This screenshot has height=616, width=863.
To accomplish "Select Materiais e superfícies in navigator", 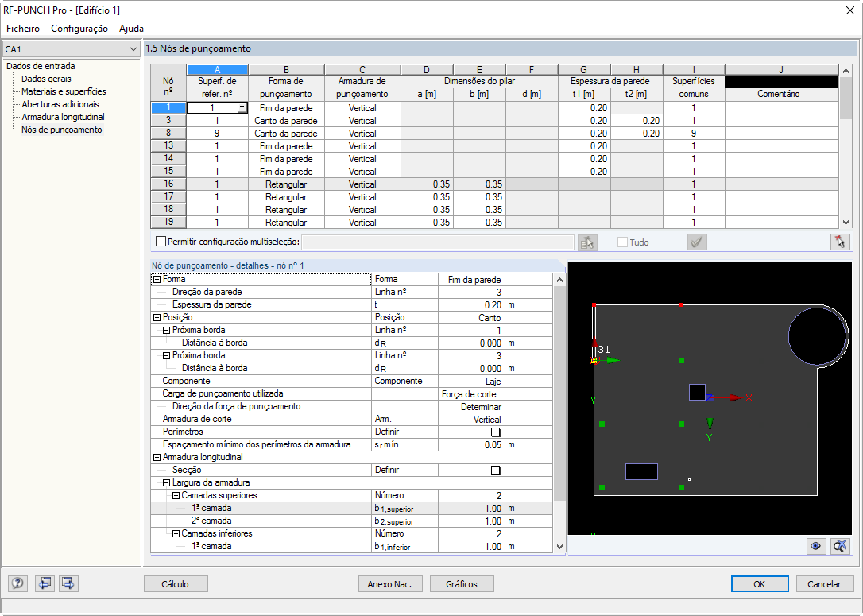I will 64,91.
